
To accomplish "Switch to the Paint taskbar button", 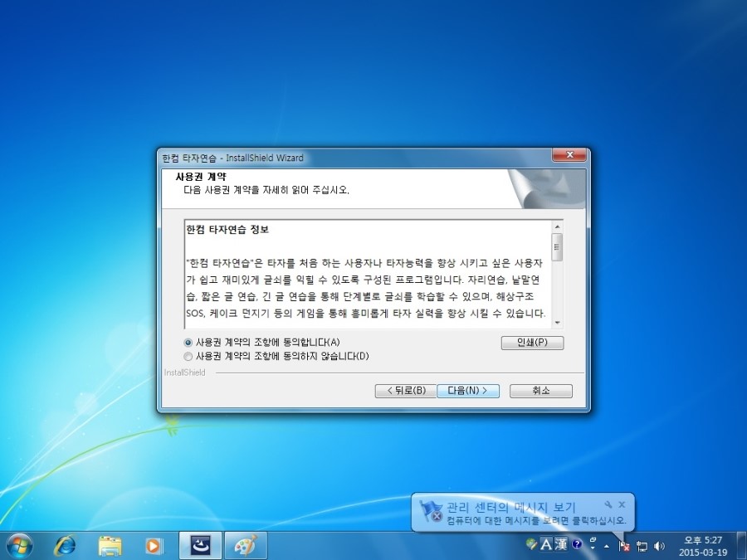I will (x=246, y=546).
